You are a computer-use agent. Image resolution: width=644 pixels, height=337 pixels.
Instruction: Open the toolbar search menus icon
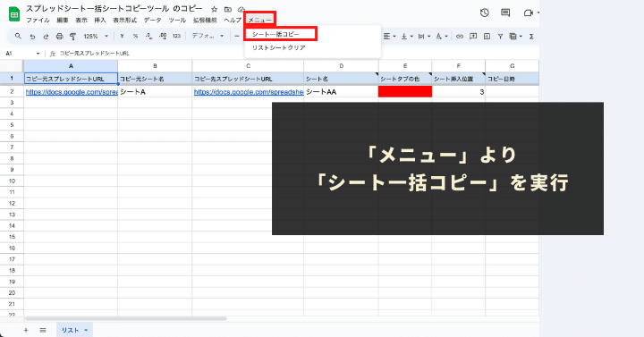[x=18, y=36]
